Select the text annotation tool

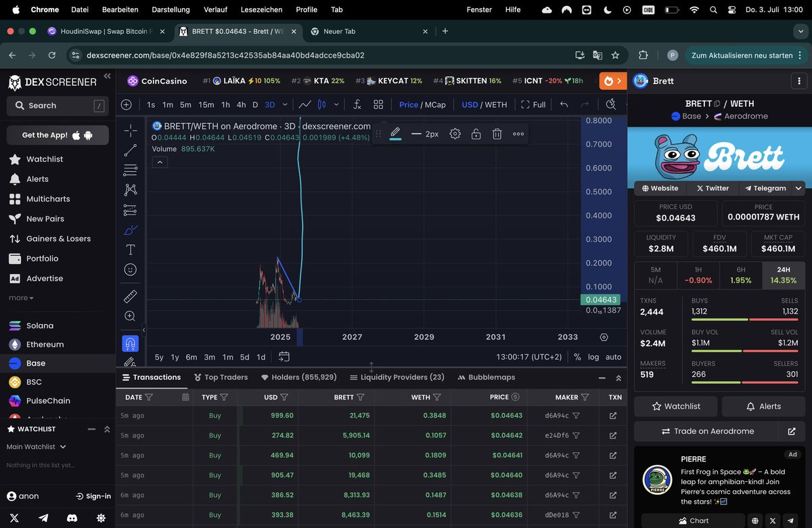[131, 250]
